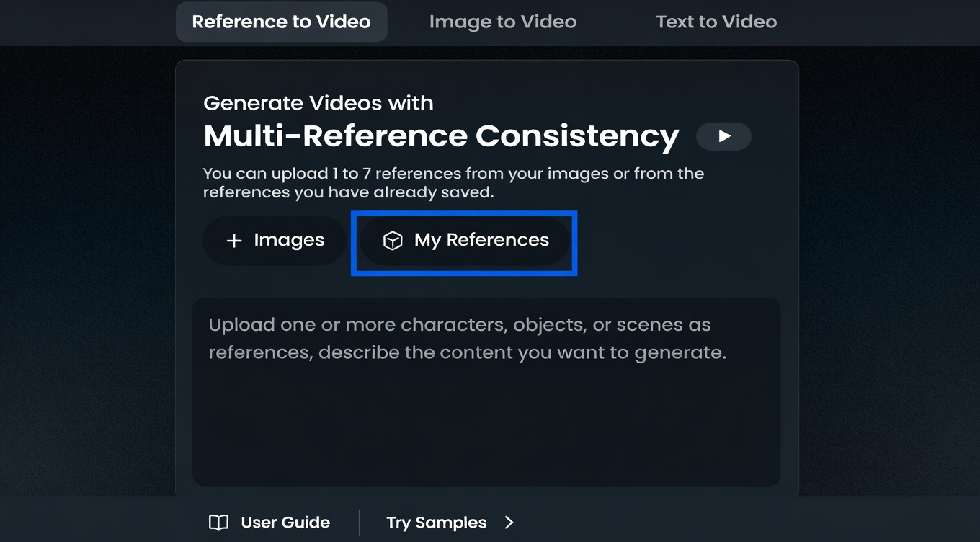Image resolution: width=980 pixels, height=542 pixels.
Task: Switch to the Text to Video tab
Action: pyautogui.click(x=716, y=22)
